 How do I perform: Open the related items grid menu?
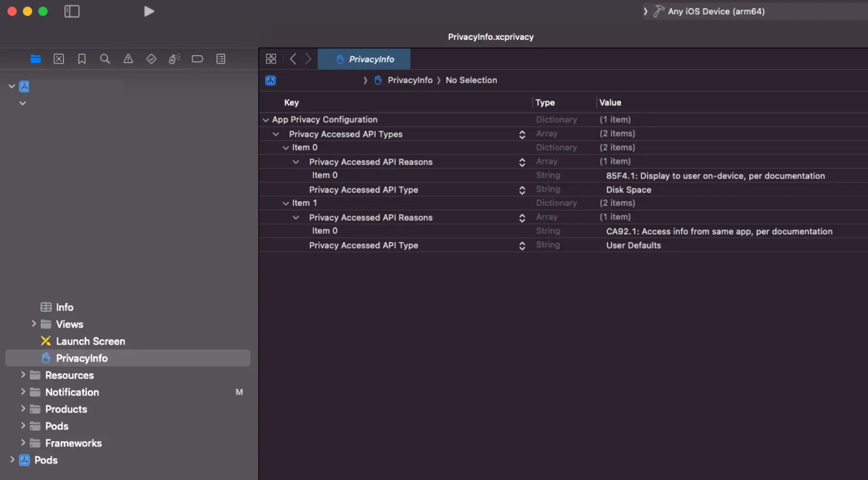click(271, 59)
